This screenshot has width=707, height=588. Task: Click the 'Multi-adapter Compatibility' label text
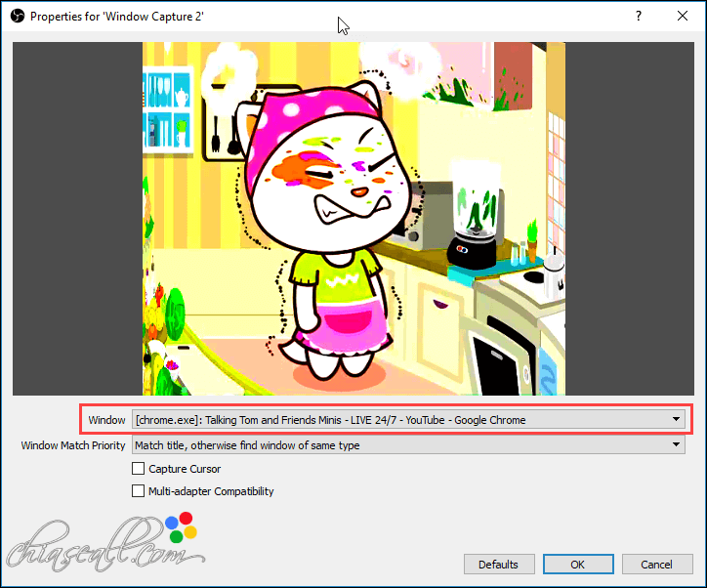tap(211, 491)
